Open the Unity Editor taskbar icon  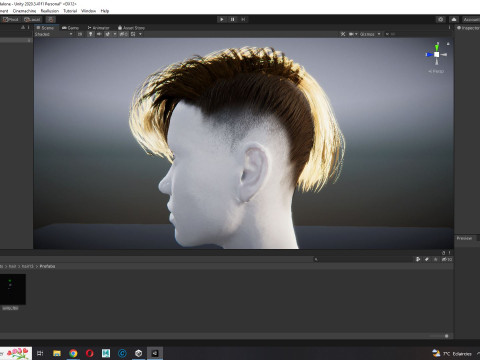tap(155, 353)
